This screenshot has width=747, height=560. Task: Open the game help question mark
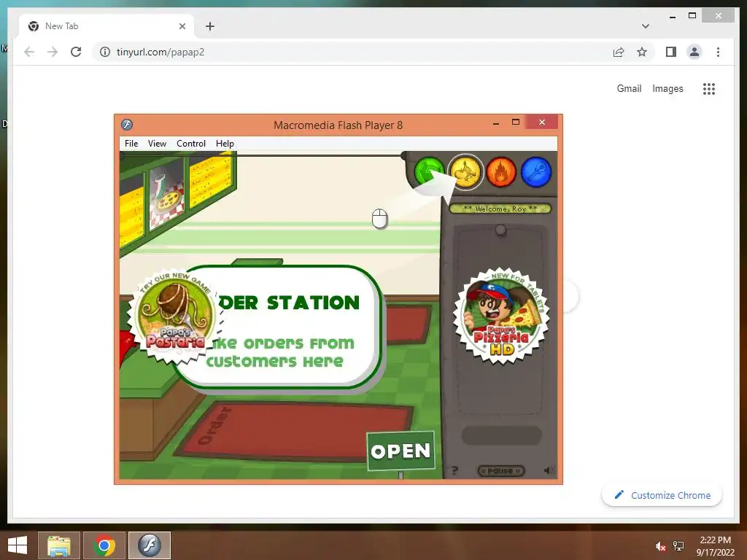tap(454, 470)
